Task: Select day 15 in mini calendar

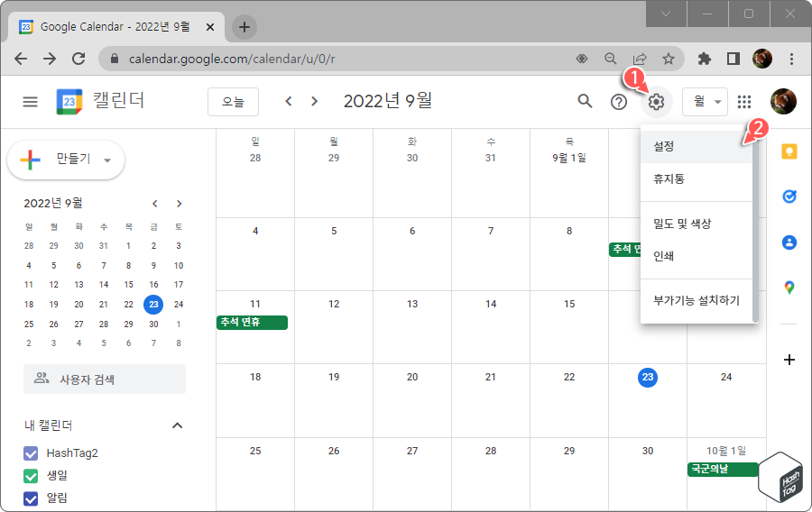Action: click(128, 285)
